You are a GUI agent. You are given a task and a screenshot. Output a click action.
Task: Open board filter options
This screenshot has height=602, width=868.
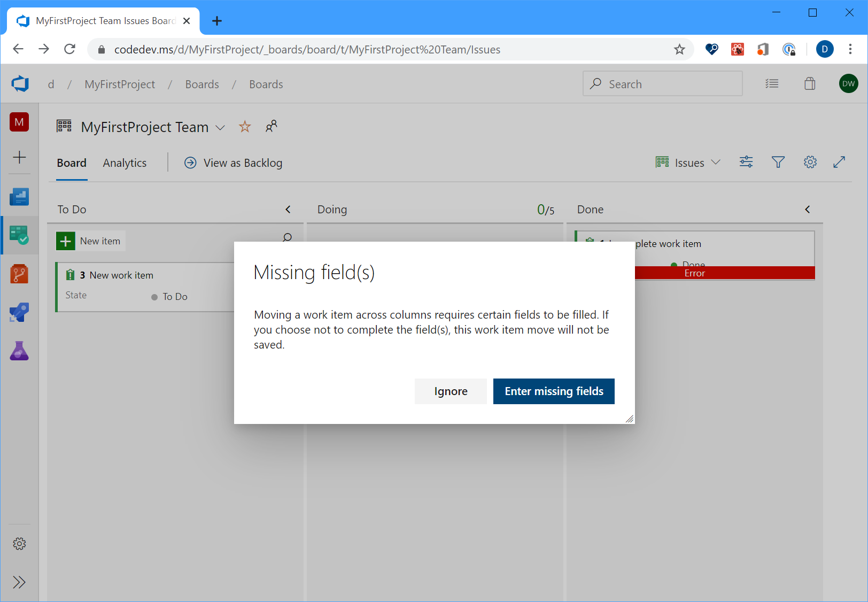coord(778,162)
